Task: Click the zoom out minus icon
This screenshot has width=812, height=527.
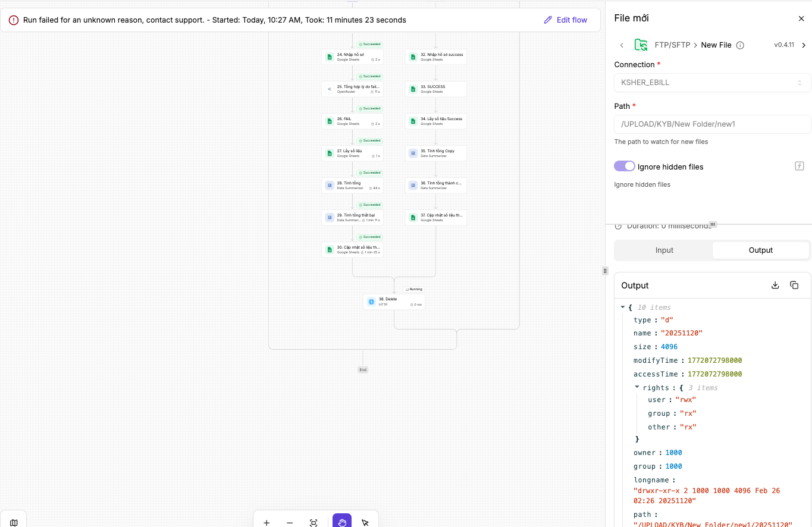Action: [290, 523]
